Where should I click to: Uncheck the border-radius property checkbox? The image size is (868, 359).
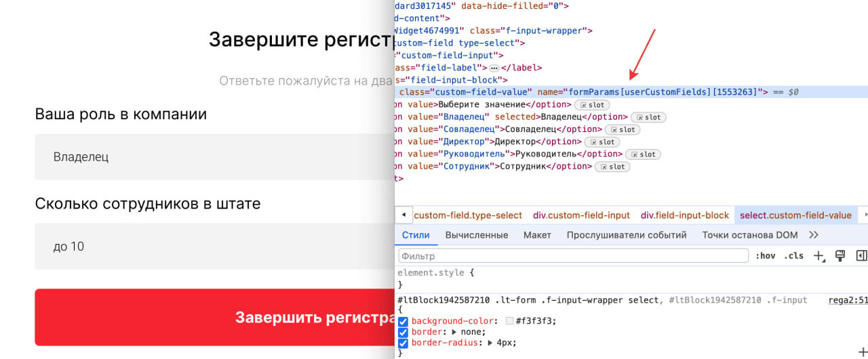click(403, 343)
